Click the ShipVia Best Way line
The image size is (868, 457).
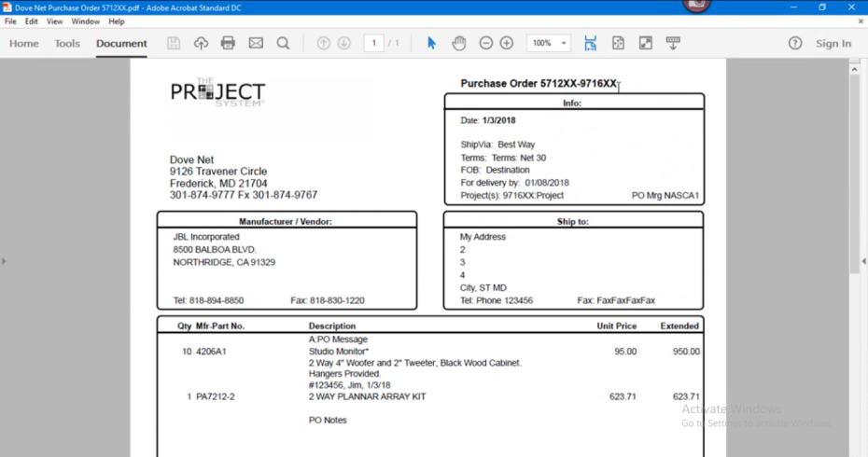pyautogui.click(x=497, y=145)
